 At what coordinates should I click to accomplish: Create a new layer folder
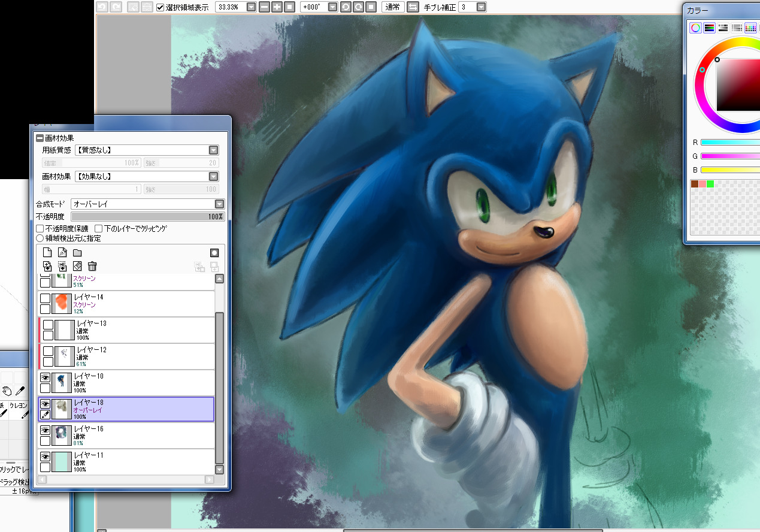point(77,253)
